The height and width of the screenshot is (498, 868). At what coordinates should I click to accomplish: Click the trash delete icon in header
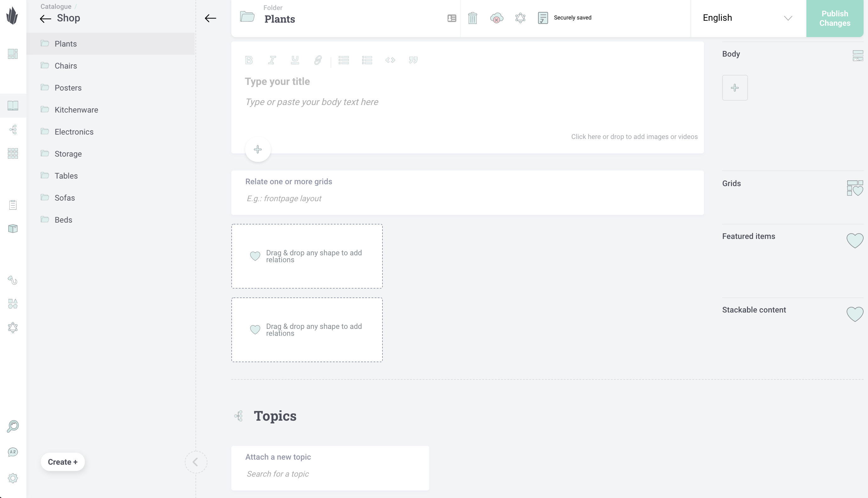coord(472,18)
